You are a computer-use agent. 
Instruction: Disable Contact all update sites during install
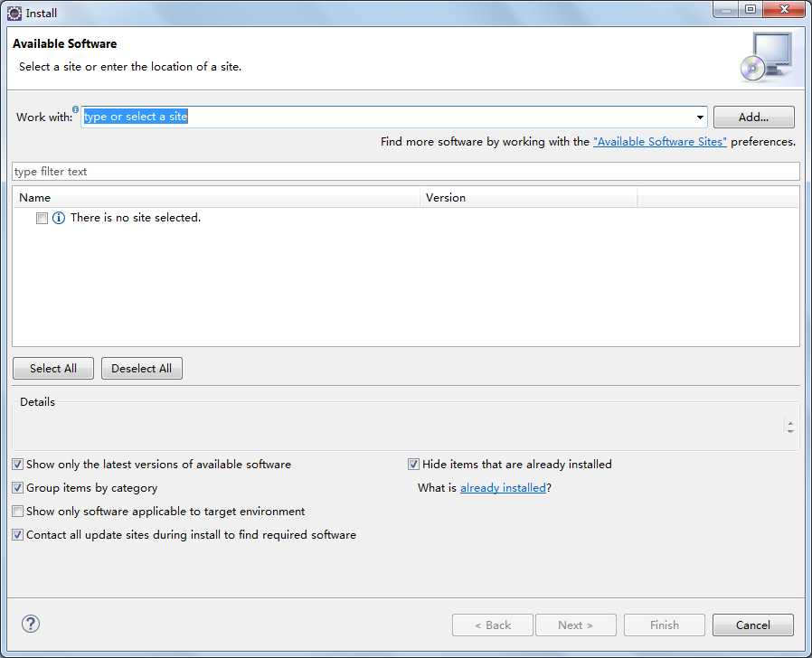pyautogui.click(x=17, y=535)
